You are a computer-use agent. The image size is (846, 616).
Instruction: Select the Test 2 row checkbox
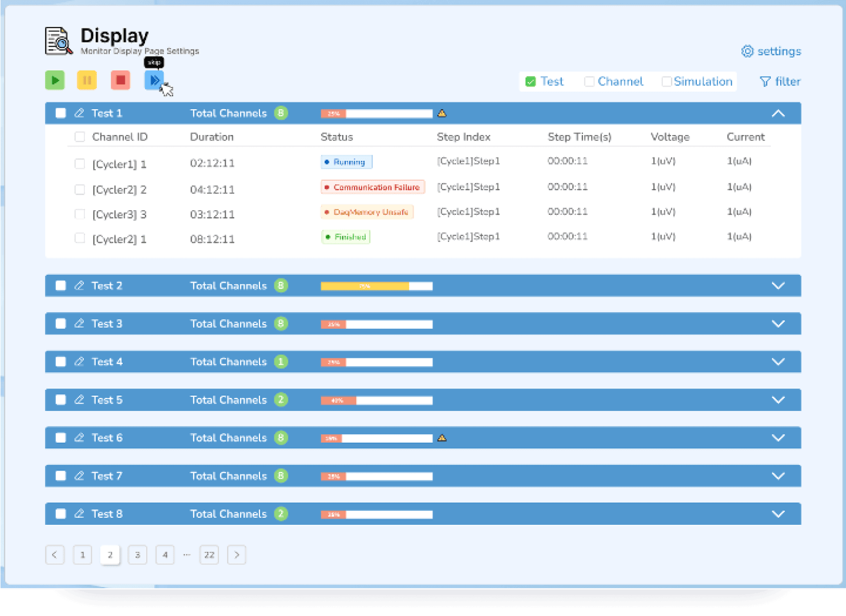pos(61,285)
